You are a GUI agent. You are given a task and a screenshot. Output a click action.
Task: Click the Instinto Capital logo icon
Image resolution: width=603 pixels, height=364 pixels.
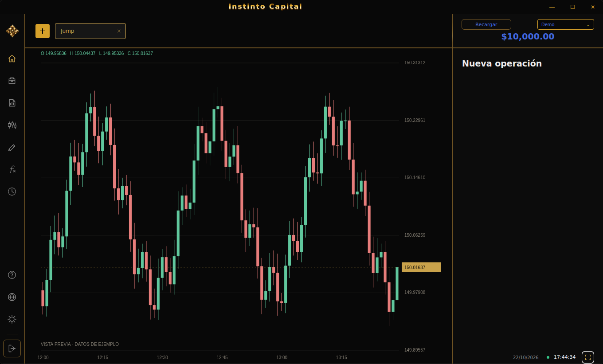12,31
